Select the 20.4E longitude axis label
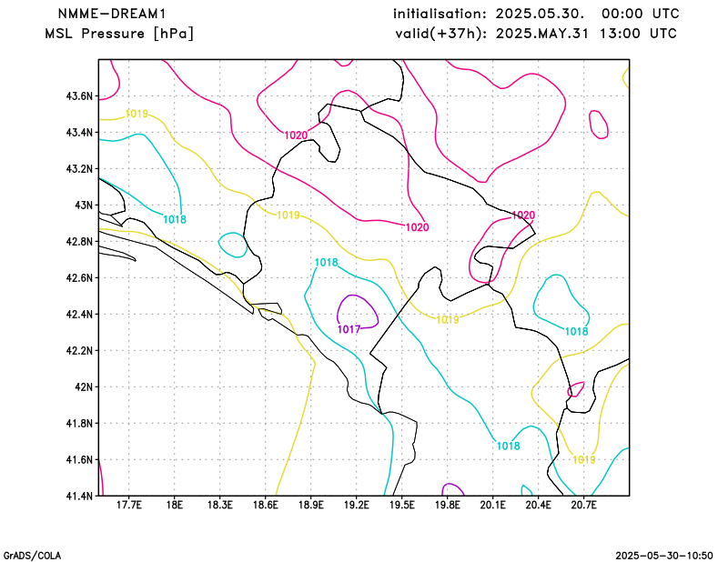 (538, 505)
